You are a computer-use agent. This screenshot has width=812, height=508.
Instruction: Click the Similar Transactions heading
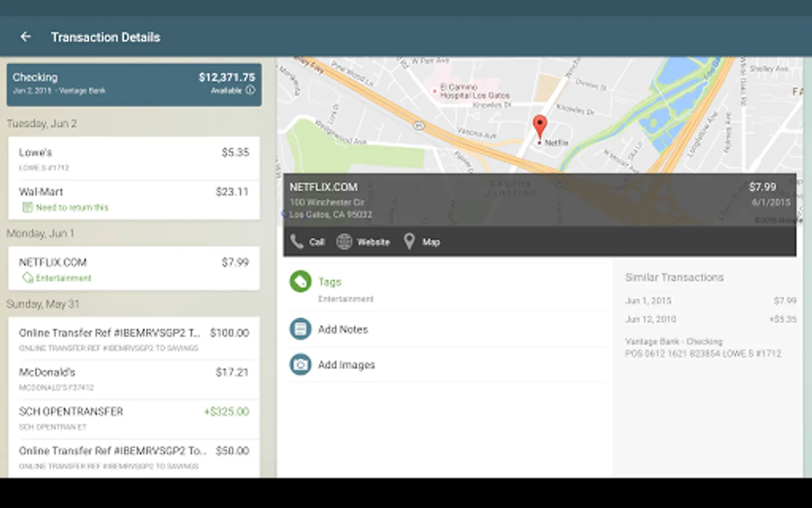click(674, 277)
